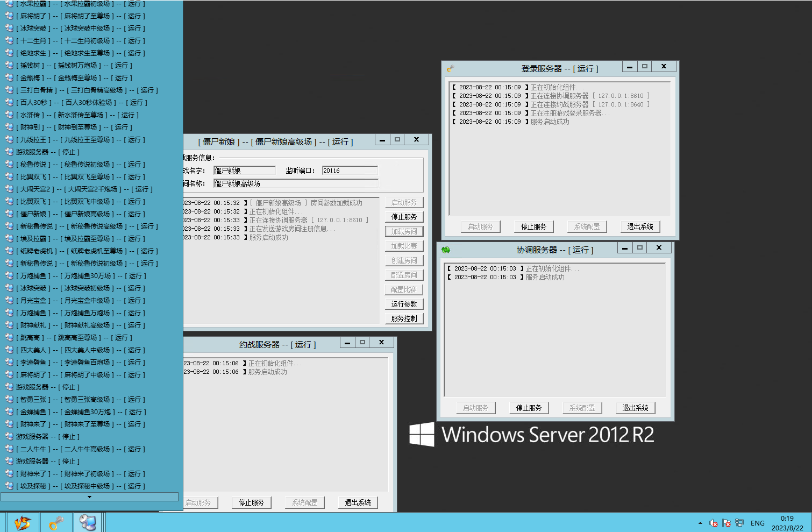Show hidden system tray icons
The image size is (812, 532).
[700, 523]
